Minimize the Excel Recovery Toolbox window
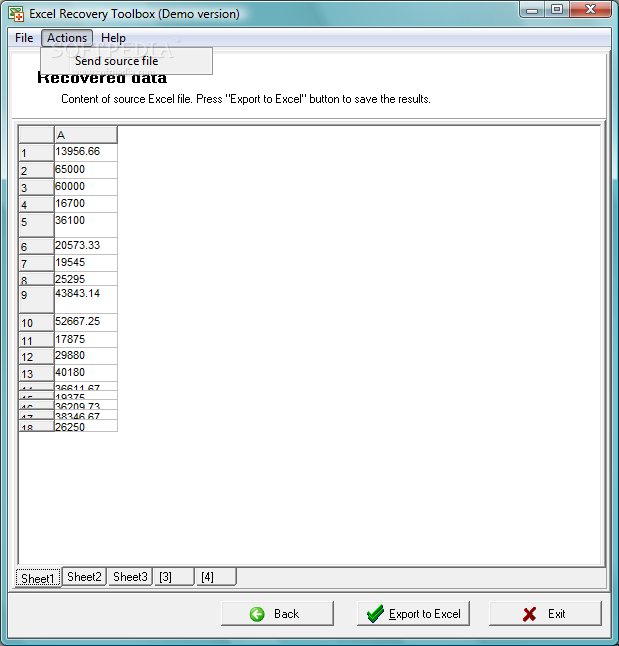The height and width of the screenshot is (646, 619). tap(532, 10)
